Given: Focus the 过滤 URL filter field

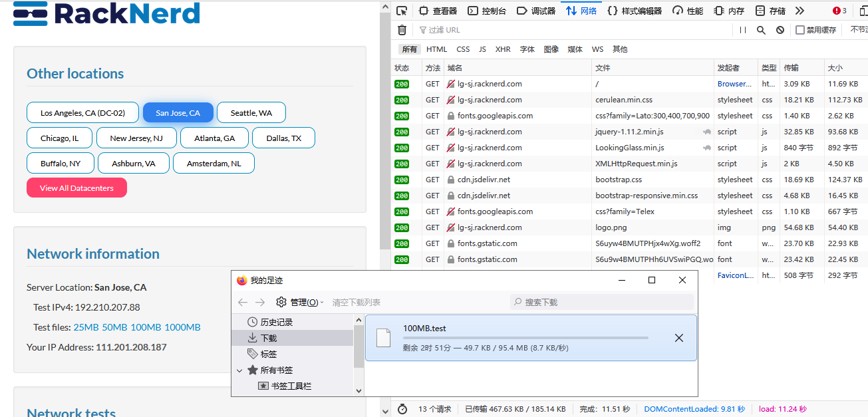Looking at the screenshot, I should [572, 30].
